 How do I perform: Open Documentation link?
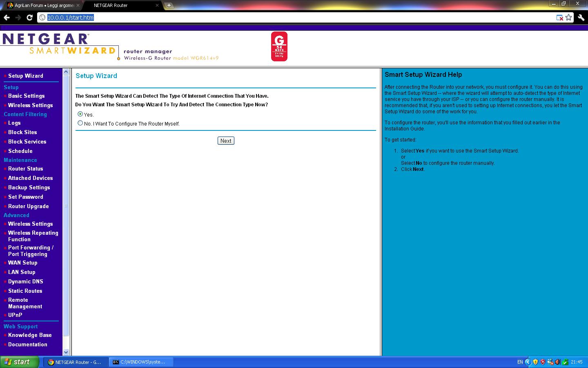coord(27,344)
